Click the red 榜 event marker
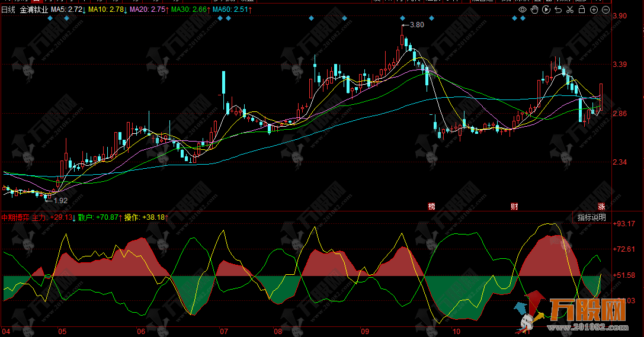 431,206
